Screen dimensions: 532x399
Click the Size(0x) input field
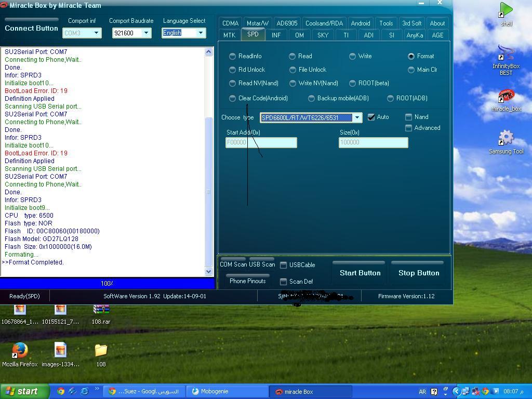[373, 142]
